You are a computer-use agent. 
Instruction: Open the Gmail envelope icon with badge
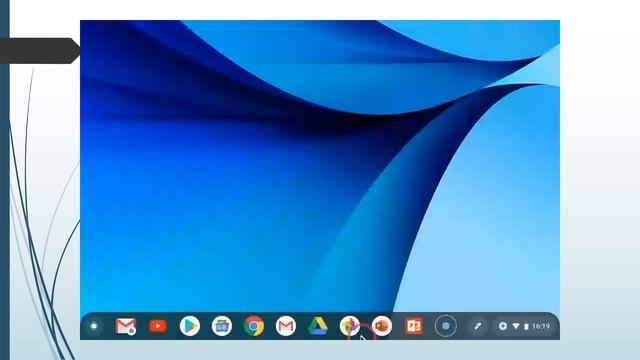[126, 326]
